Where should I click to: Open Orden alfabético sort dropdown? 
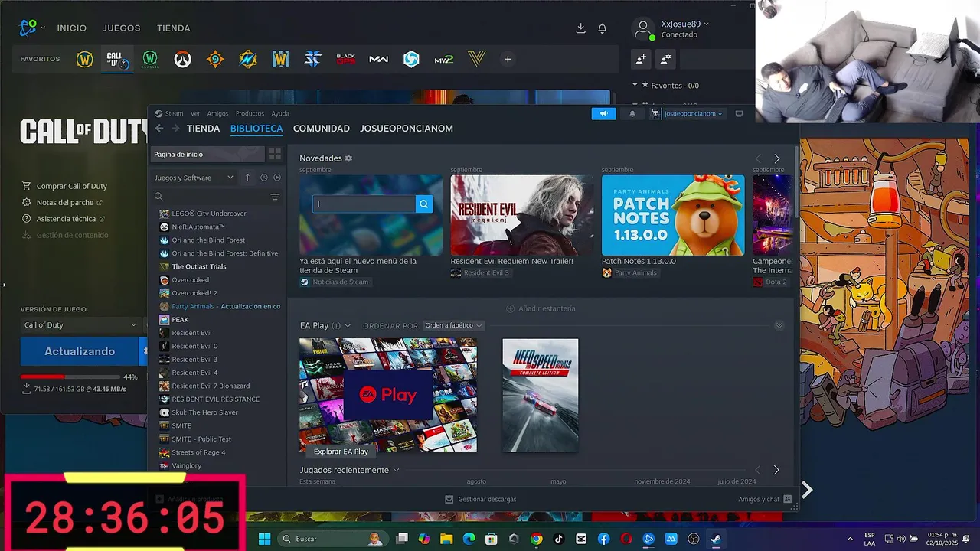click(x=453, y=326)
